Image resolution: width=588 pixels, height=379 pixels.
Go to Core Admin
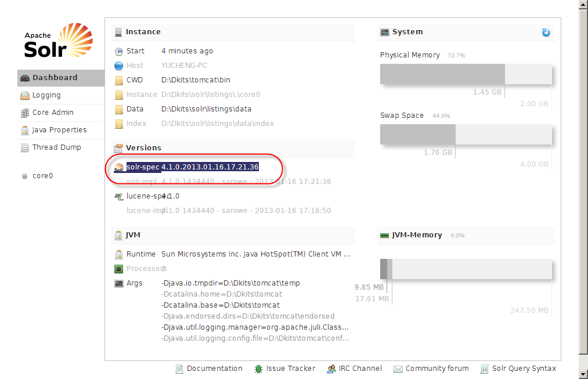61,113
